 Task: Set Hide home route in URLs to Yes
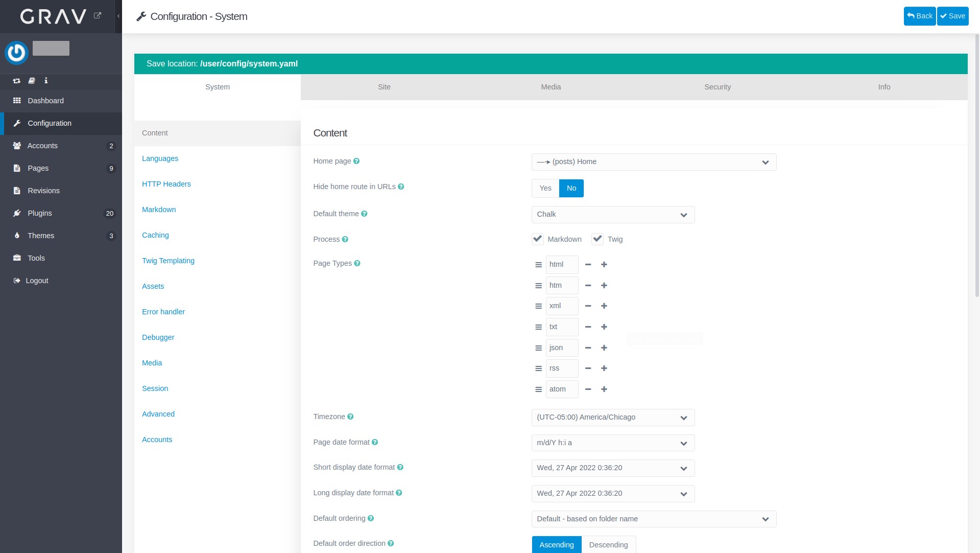[545, 189]
